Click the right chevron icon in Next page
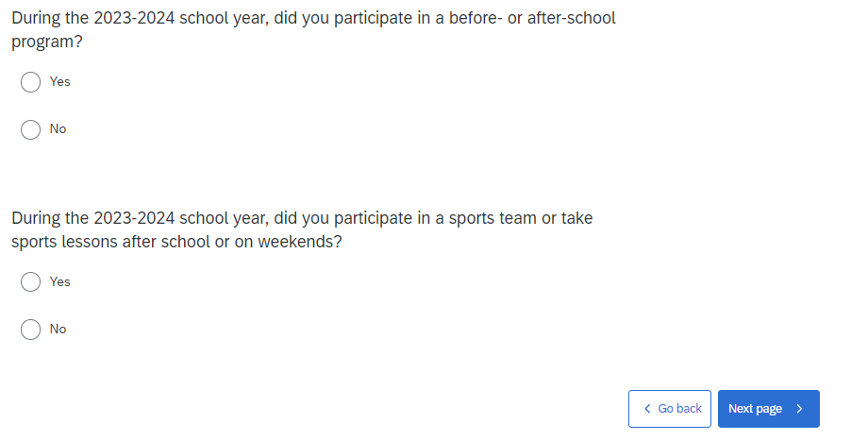This screenshot has height=440, width=868. [800, 409]
